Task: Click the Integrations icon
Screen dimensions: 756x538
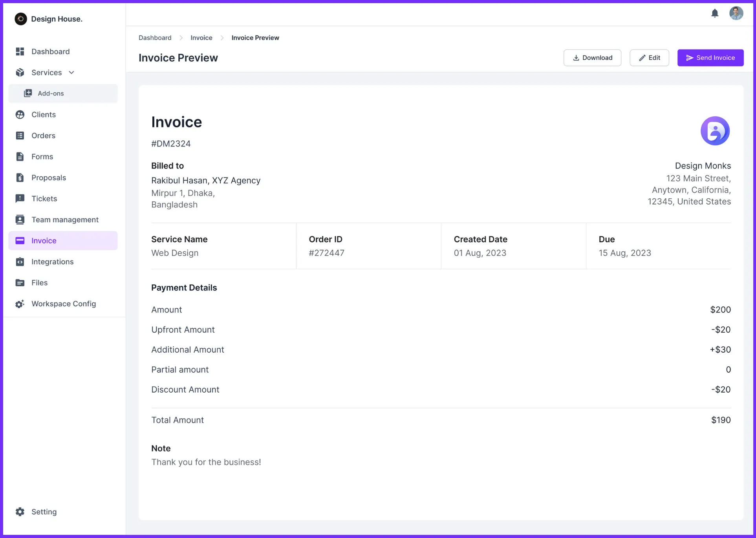Action: click(x=20, y=262)
